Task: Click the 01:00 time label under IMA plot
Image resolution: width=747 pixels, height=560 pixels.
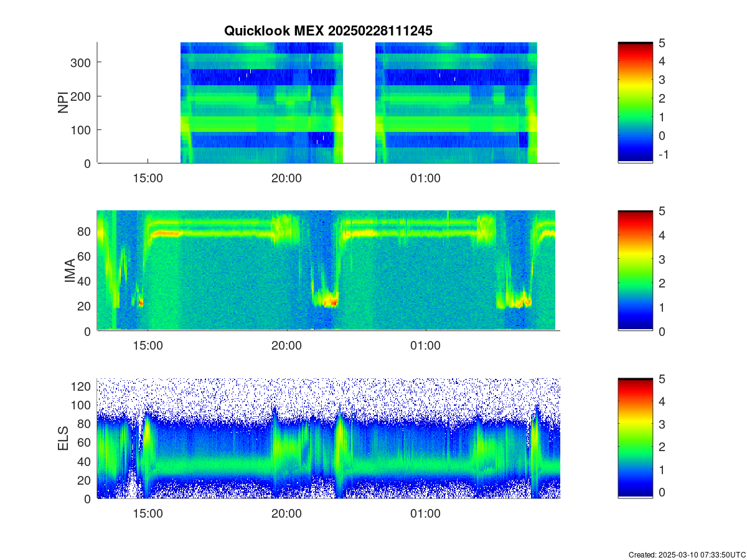Action: 425,346
